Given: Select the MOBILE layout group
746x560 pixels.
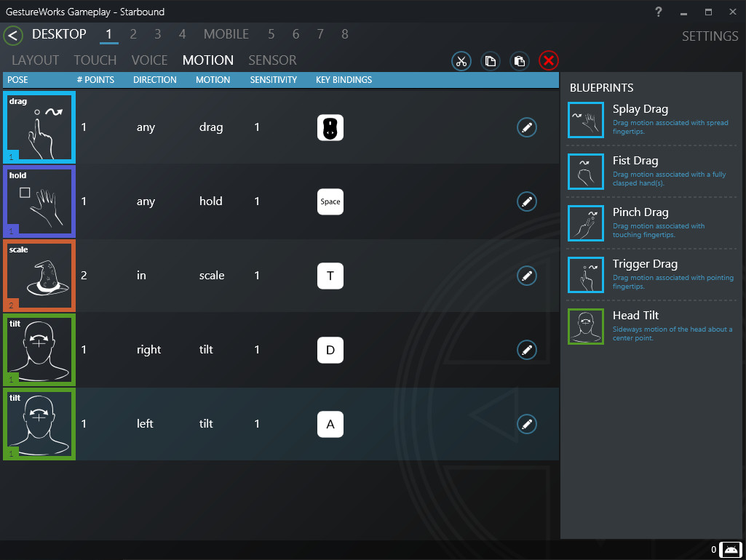Looking at the screenshot, I should [226, 34].
